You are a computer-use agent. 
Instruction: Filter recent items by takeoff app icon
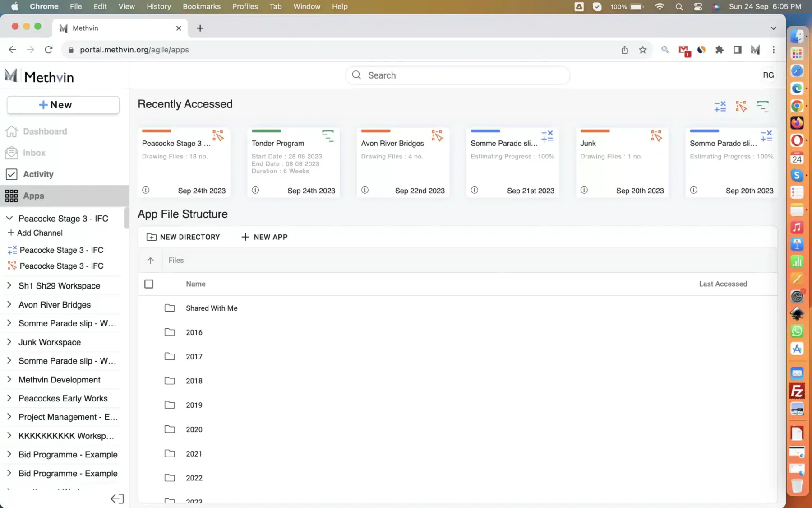741,106
